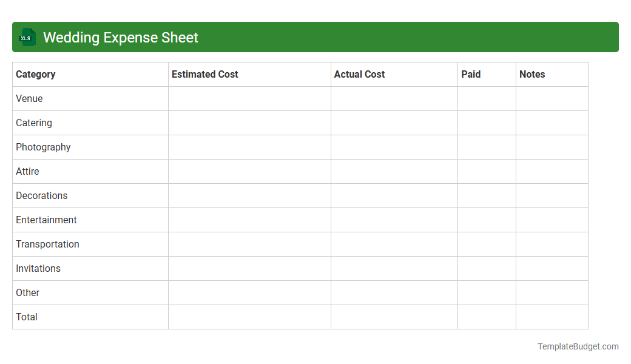The height and width of the screenshot is (364, 631).
Task: Select the Catering category label
Action: [33, 123]
